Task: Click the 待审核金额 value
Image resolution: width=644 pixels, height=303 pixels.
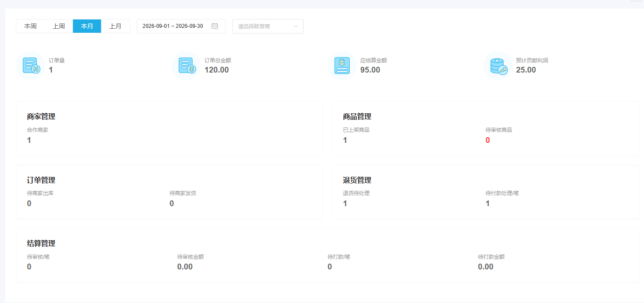Action: (185, 267)
